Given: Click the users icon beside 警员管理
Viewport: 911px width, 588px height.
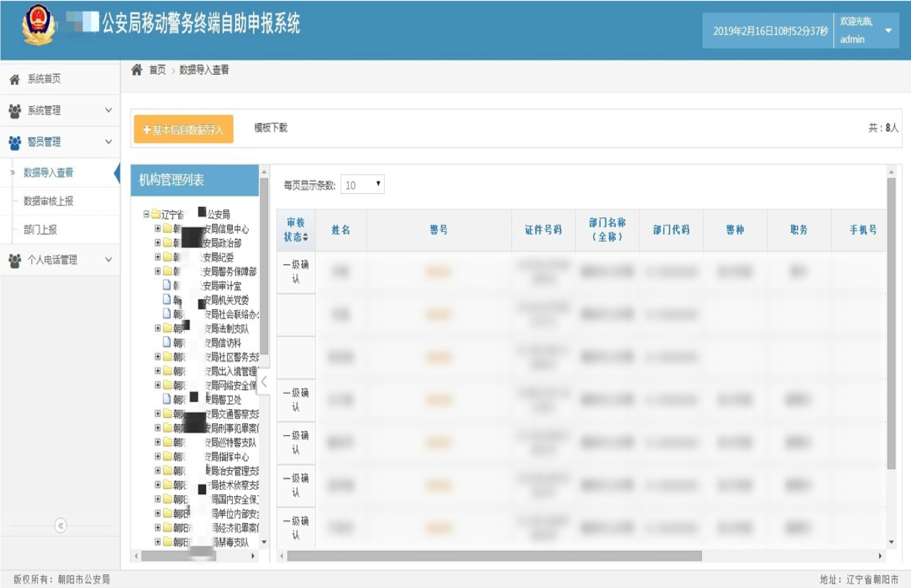Looking at the screenshot, I should (14, 142).
